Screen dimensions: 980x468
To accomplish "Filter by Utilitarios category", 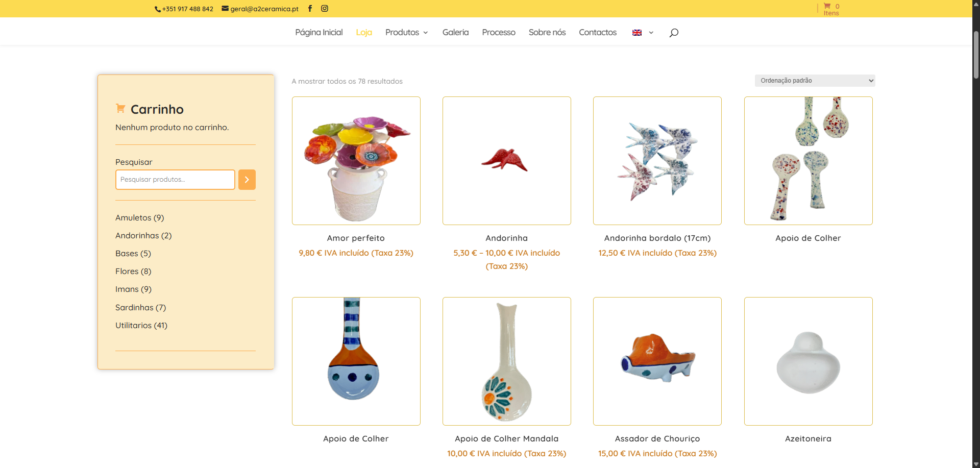I will 141,325.
